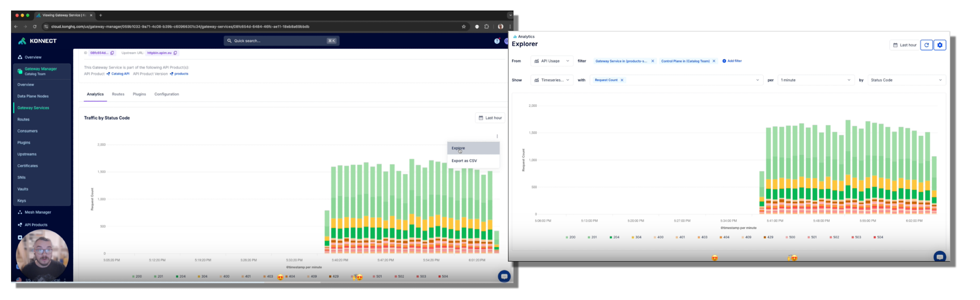Bookmark page with the star icon
This screenshot has width=980, height=300.
tap(463, 27)
